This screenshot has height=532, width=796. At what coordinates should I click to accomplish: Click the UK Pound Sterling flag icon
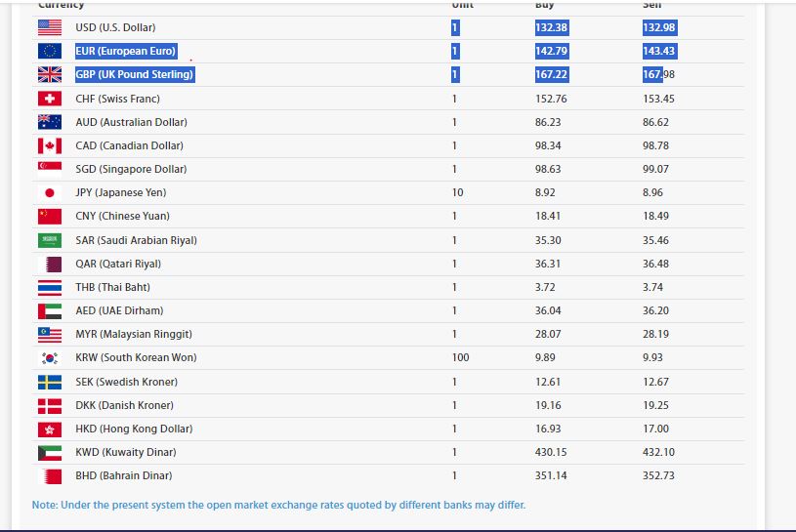49,74
